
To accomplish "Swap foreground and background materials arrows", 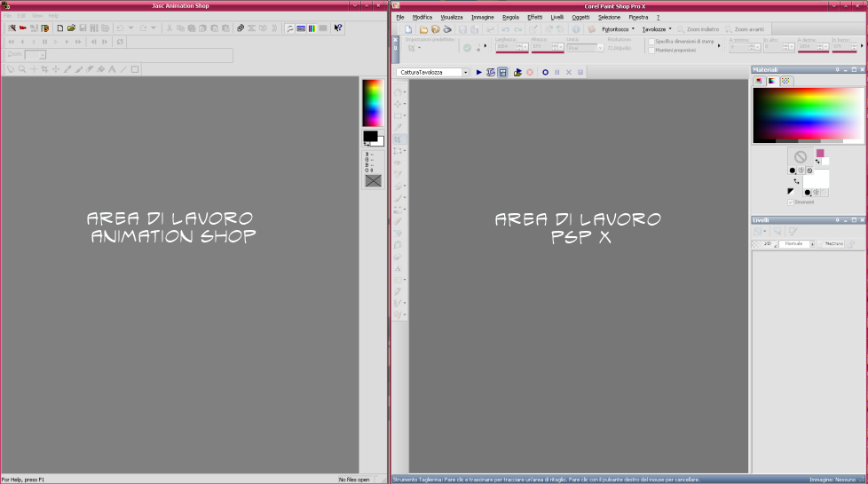I will tap(797, 182).
